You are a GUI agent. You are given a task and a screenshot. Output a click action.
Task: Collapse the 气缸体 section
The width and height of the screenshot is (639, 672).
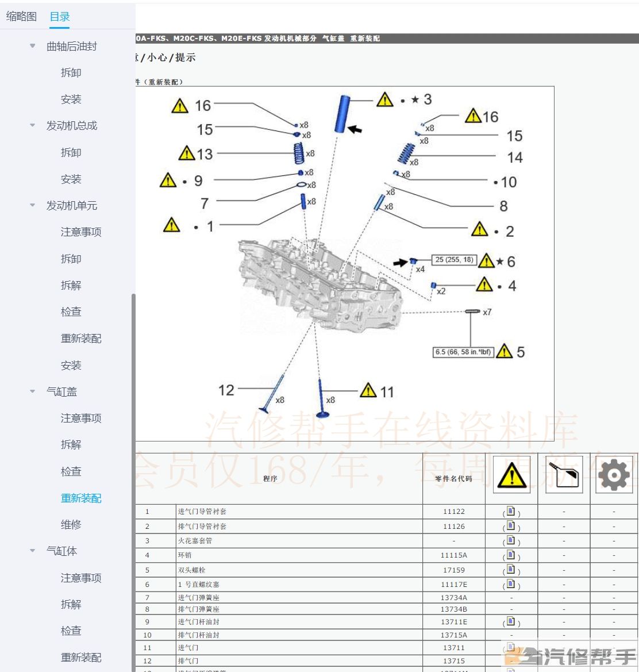point(33,551)
